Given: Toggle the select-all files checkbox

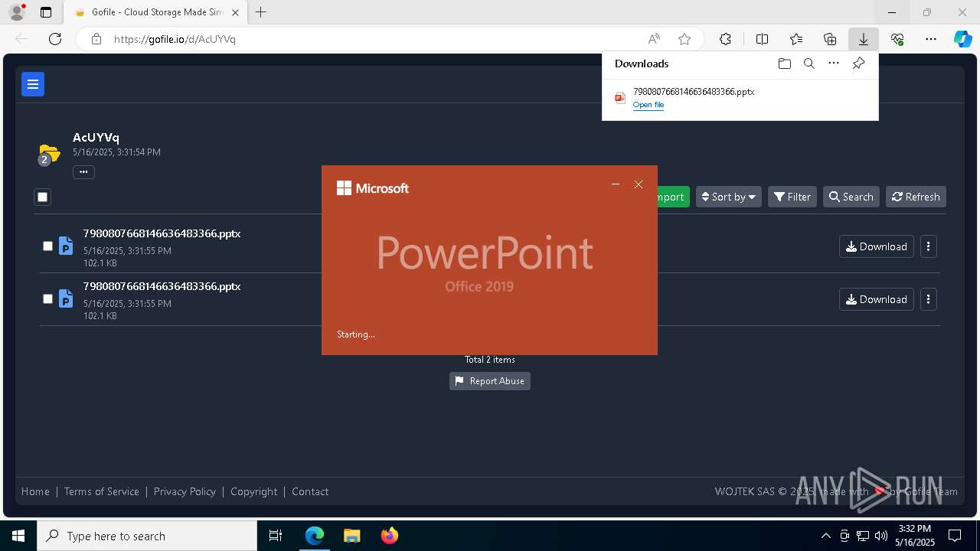Looking at the screenshot, I should coord(42,197).
